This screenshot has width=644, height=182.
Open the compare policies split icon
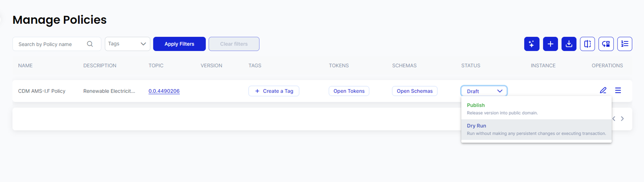[587, 44]
